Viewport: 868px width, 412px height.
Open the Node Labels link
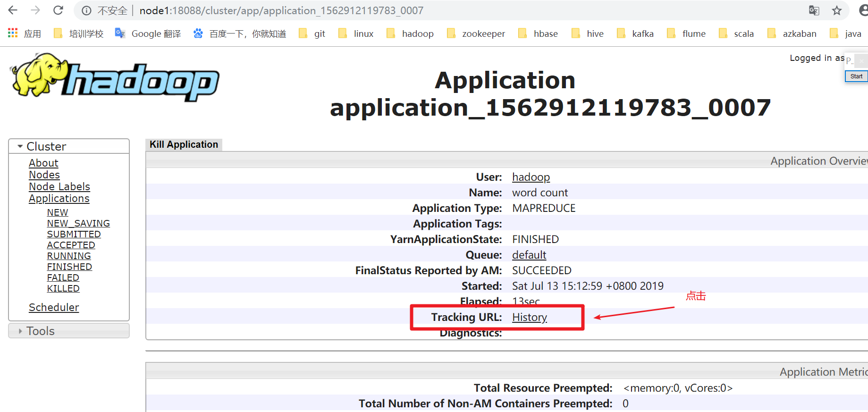59,186
